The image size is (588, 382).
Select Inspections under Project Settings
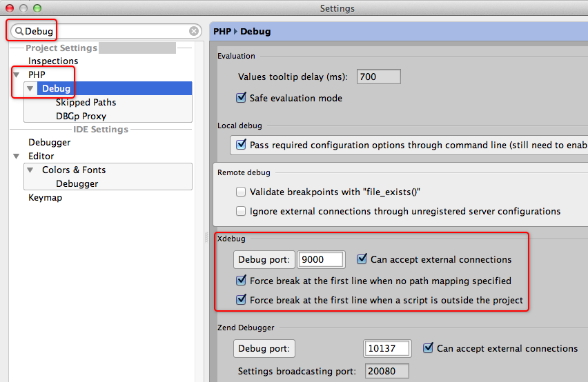click(x=53, y=61)
